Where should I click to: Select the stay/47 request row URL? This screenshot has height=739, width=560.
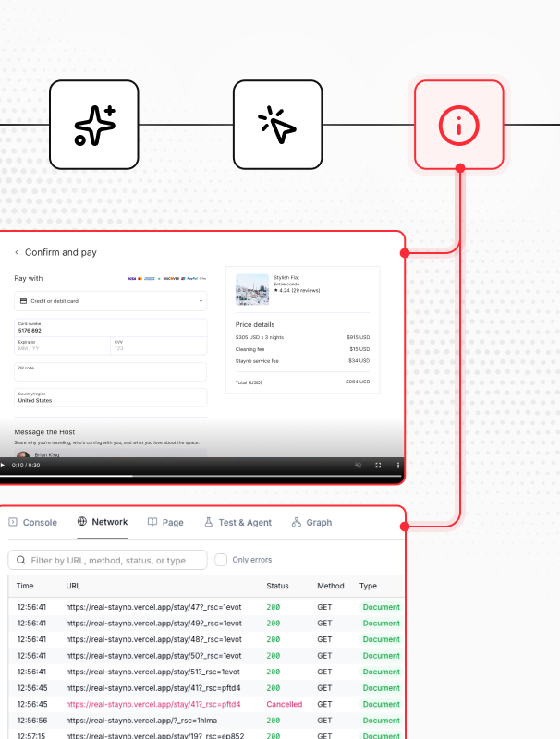pyautogui.click(x=153, y=607)
